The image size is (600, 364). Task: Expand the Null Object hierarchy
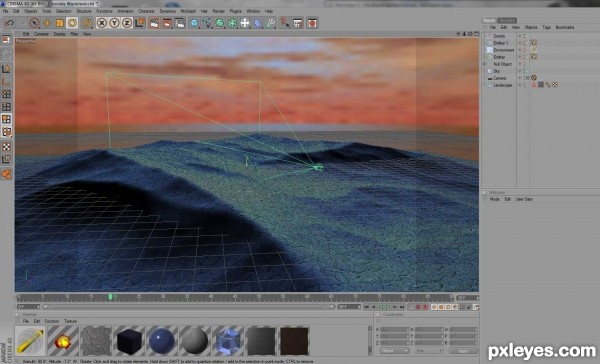tap(484, 64)
